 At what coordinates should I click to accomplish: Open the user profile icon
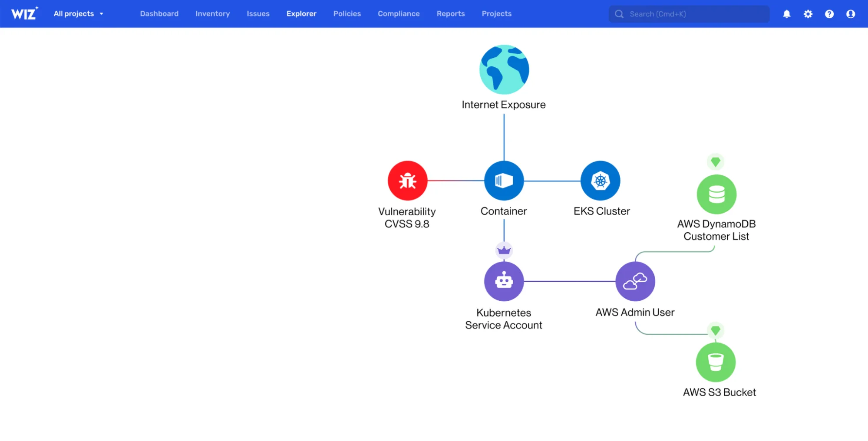pyautogui.click(x=850, y=14)
